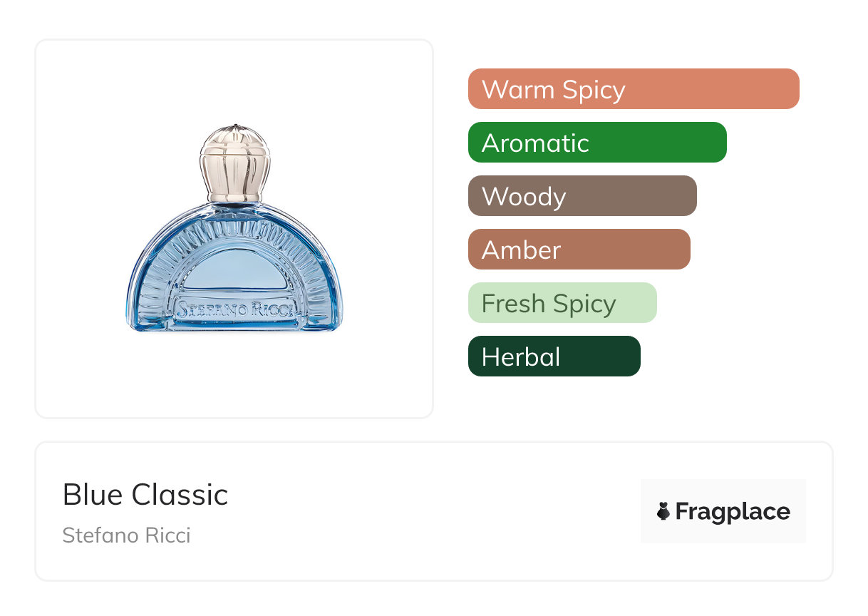Click empty space in the fragrance info card
Screen dimensions: 868x616
(x=428, y=513)
